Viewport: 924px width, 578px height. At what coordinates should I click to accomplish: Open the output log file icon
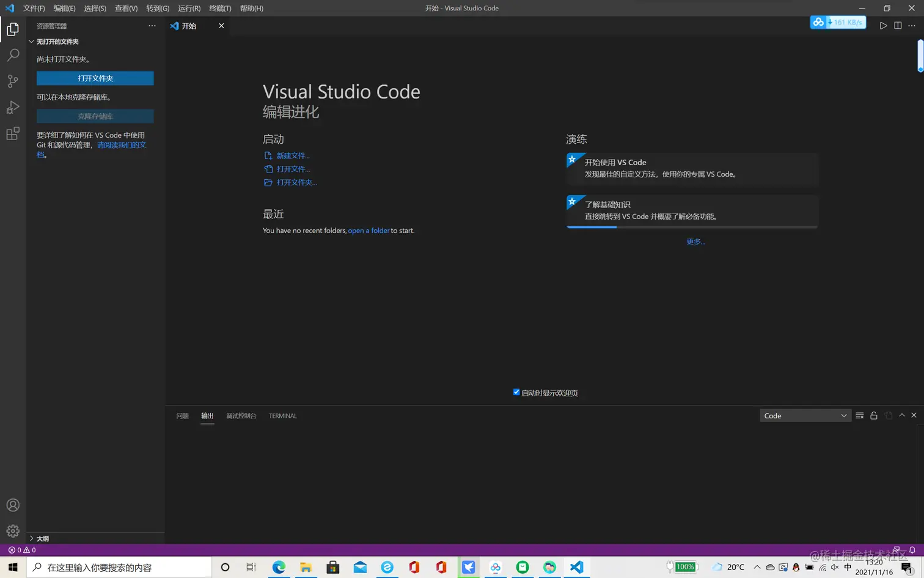[x=889, y=415]
